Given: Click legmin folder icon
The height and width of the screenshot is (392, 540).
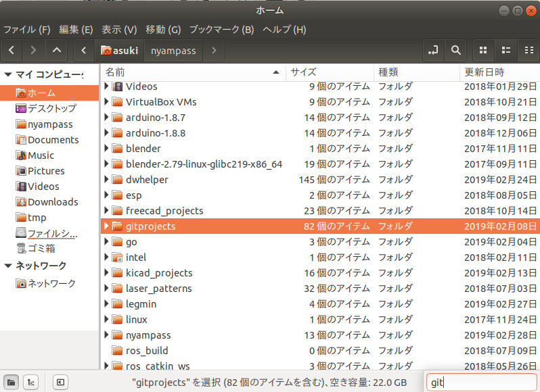Looking at the screenshot, I should point(118,304).
